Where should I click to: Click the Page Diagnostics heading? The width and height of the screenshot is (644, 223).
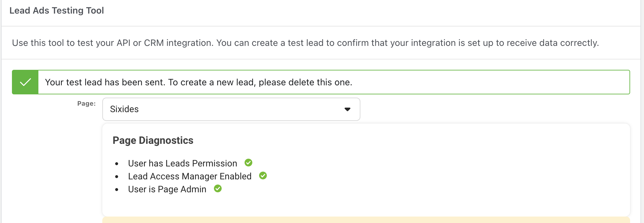point(153,140)
